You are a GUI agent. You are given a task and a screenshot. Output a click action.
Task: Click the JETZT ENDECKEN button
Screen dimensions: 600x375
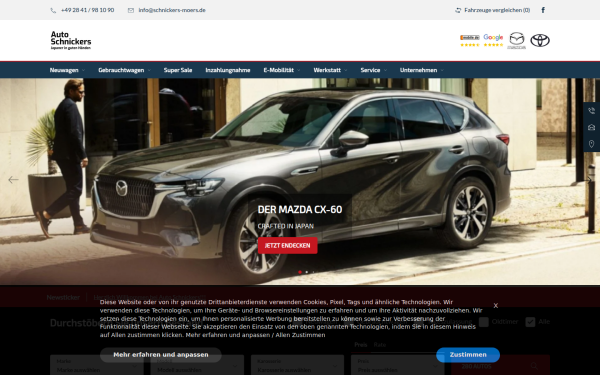(x=287, y=245)
